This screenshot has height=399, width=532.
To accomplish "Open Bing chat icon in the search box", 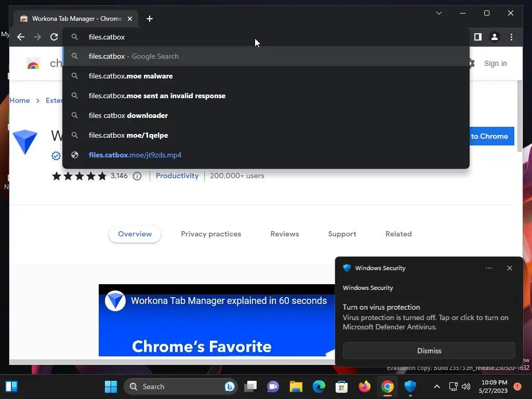I will pos(230,387).
